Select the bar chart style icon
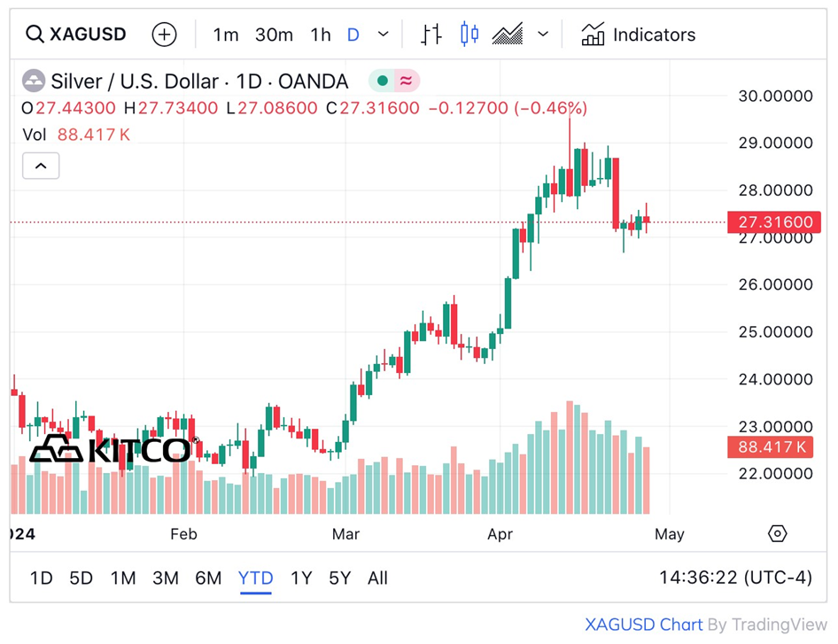Screen dimensions: 838x644 tap(431, 35)
